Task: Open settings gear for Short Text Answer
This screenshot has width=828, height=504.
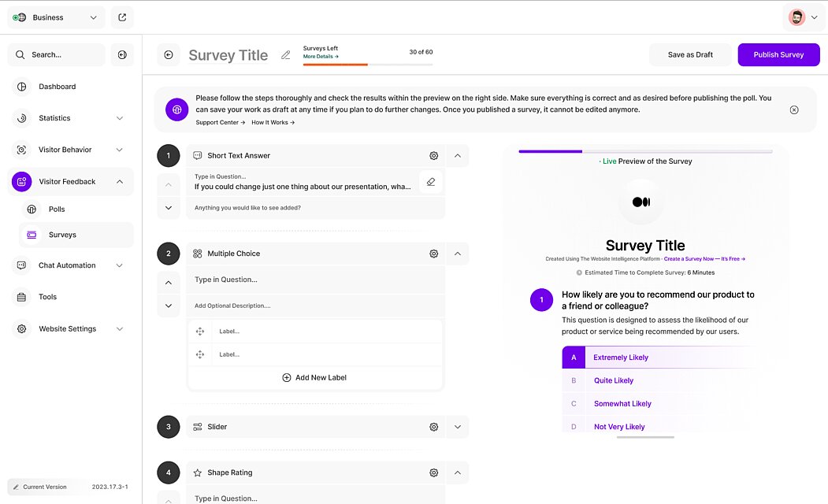Action: pos(433,156)
